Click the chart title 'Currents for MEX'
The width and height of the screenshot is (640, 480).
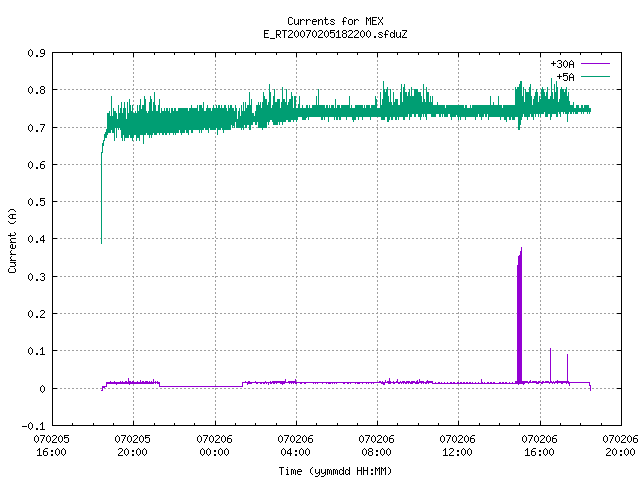tap(335, 21)
